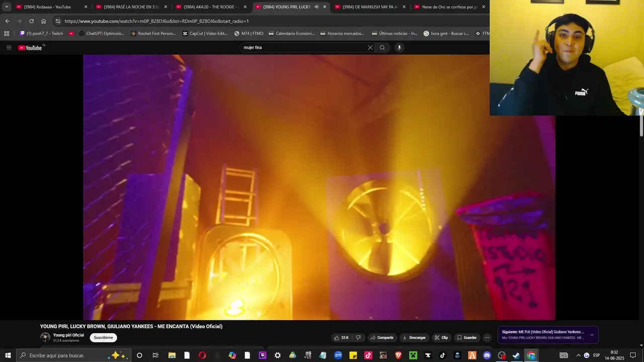Open the 'Young piri Oficial' channel name link
This screenshot has height=362, width=644.
click(68, 335)
